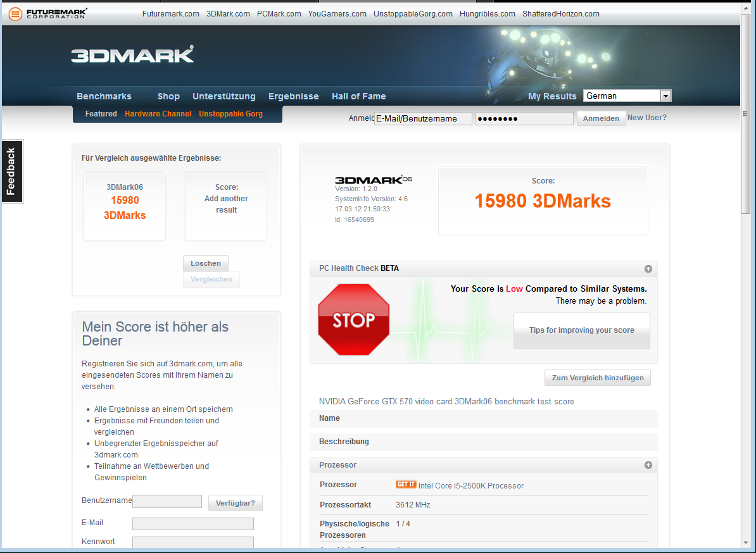
Task: Click the 3DMark06 logo in result panel
Action: pyautogui.click(x=373, y=180)
